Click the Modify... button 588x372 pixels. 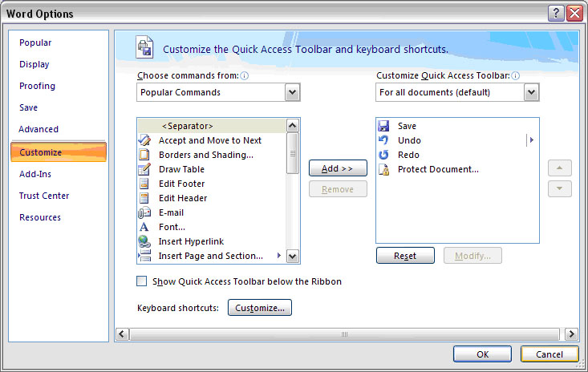[472, 256]
